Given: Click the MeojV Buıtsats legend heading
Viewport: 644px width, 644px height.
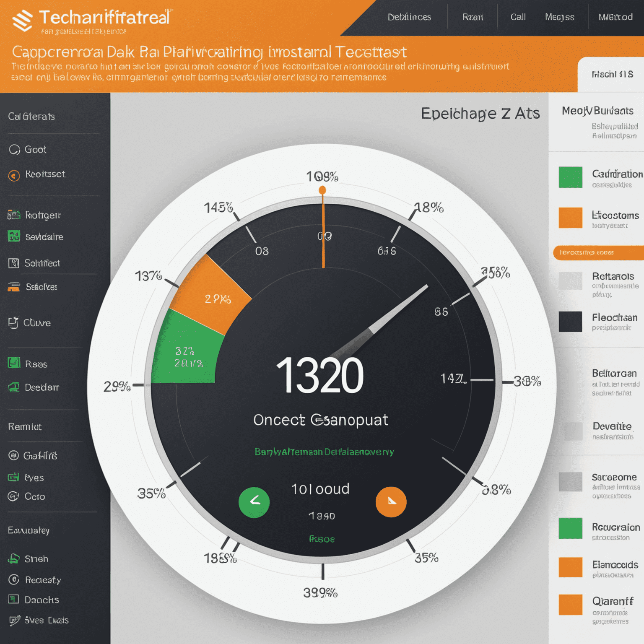Looking at the screenshot, I should tap(597, 111).
